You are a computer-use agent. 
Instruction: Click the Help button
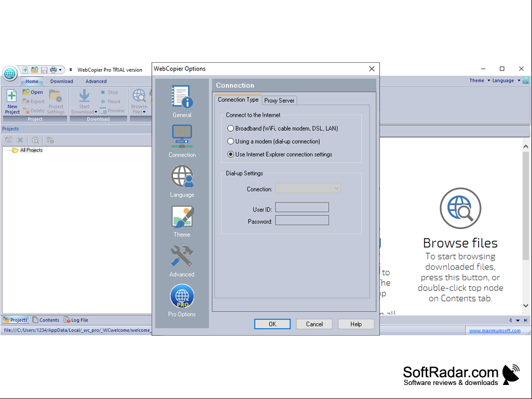point(356,324)
